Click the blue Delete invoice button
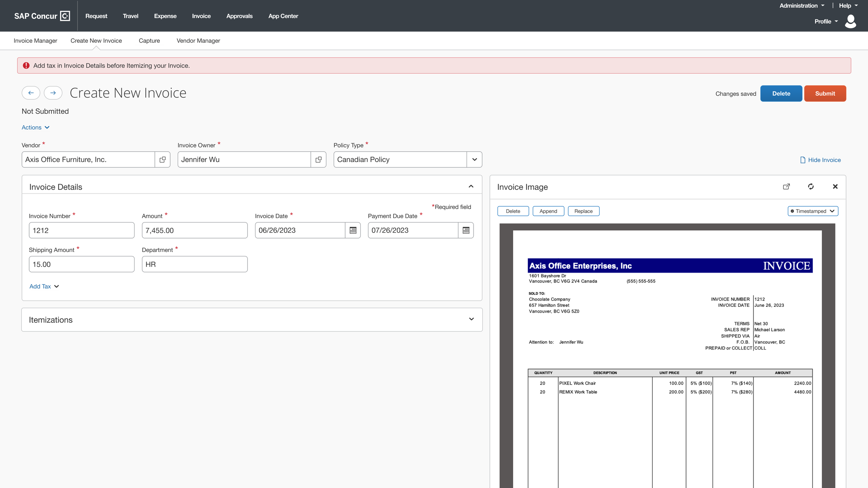This screenshot has height=488, width=868. point(781,93)
